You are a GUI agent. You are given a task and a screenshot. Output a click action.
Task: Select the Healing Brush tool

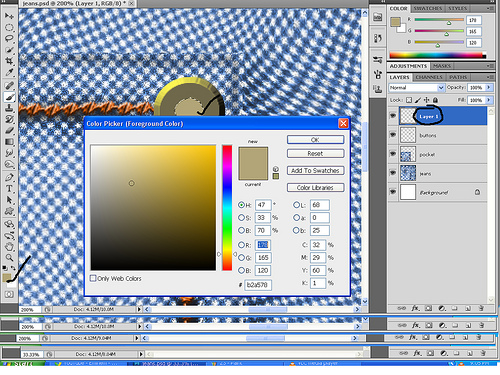(x=9, y=85)
